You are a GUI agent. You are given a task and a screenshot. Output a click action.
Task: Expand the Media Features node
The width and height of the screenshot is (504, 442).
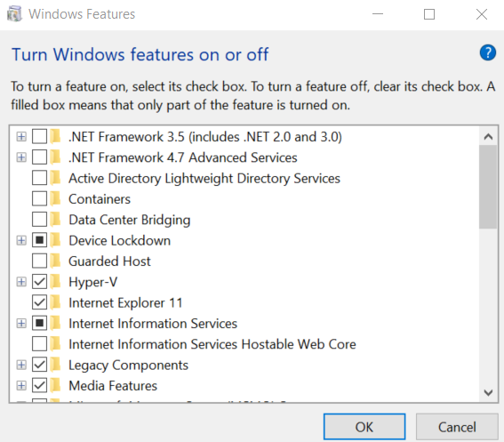click(21, 386)
